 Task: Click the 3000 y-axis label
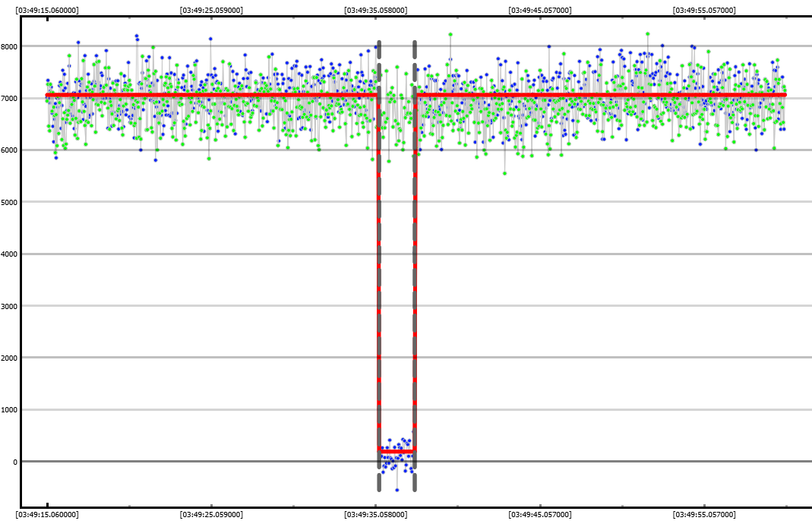9,307
